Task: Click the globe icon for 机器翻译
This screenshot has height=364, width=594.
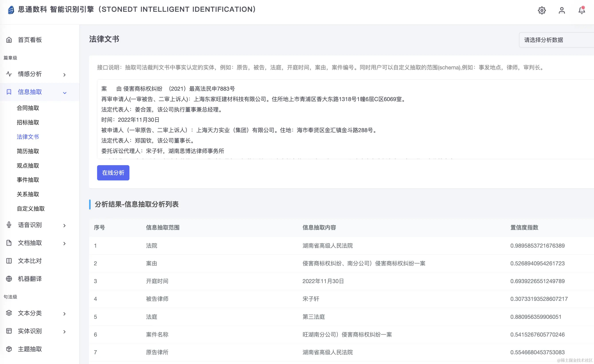Action: point(9,279)
